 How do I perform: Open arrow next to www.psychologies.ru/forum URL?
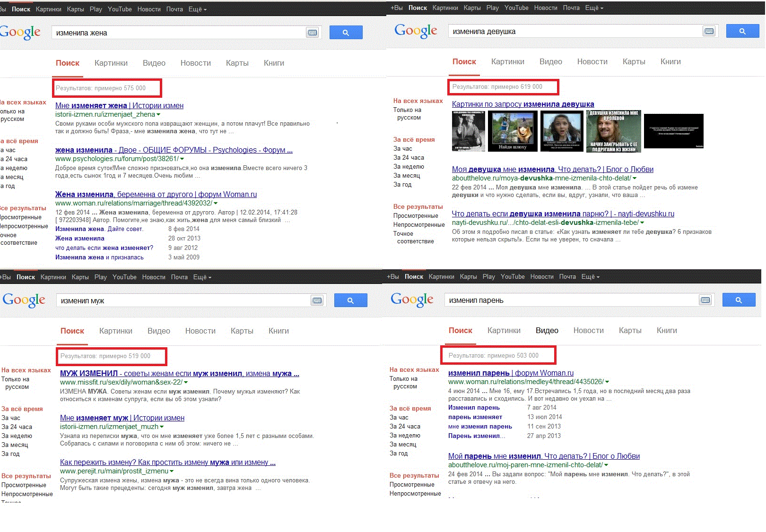182,159
